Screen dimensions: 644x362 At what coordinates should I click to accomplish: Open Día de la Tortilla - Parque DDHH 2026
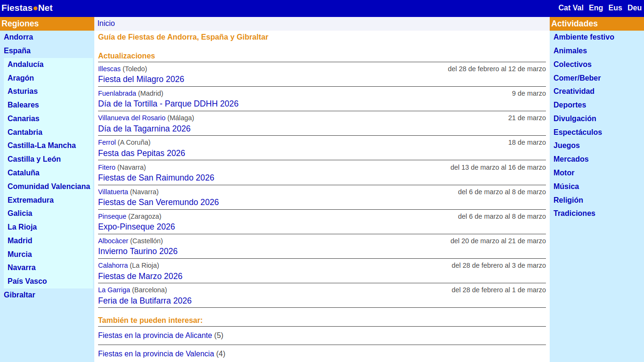pos(168,104)
